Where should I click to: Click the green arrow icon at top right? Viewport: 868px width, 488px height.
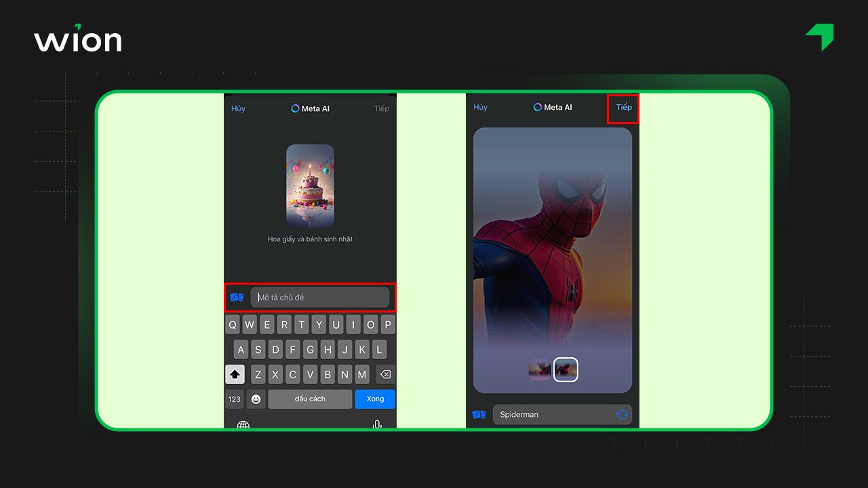pos(820,37)
